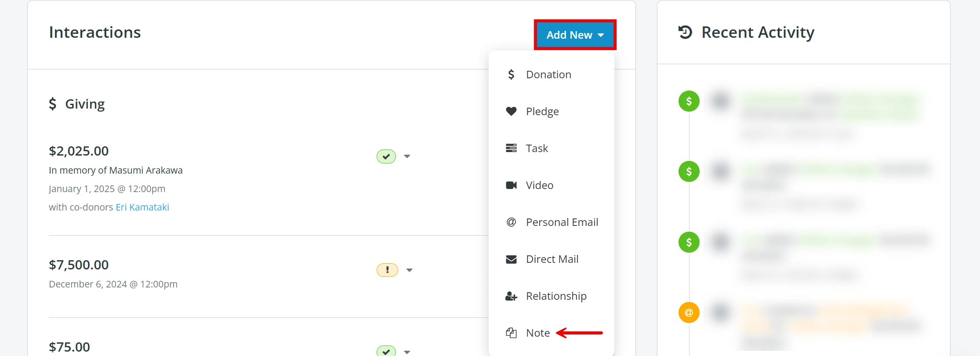Screen dimensions: 980x356
Task: Expand status arrow beside $7,500.00 donation
Action: click(409, 270)
